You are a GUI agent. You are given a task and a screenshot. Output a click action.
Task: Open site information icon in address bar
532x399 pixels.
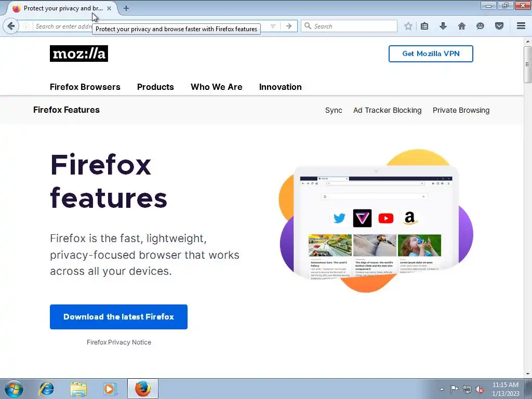coord(26,26)
